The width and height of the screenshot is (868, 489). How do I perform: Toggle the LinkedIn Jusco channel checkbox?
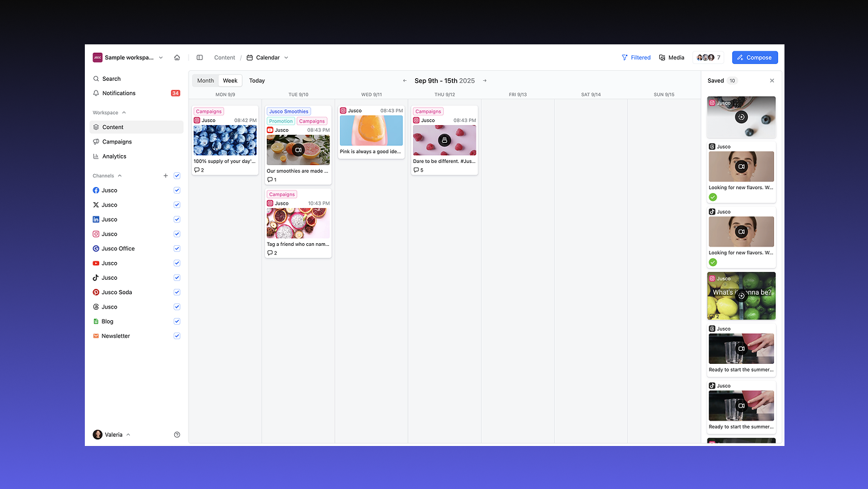[x=177, y=220]
